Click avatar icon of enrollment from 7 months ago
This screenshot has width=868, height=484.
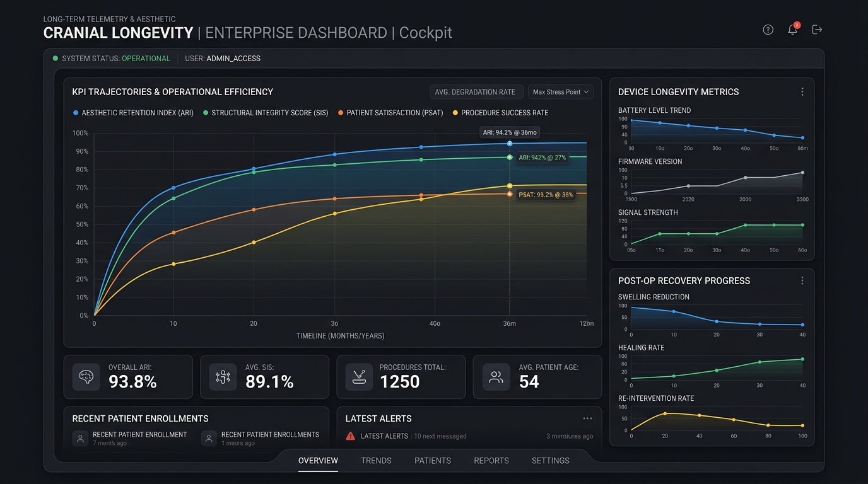[80, 439]
